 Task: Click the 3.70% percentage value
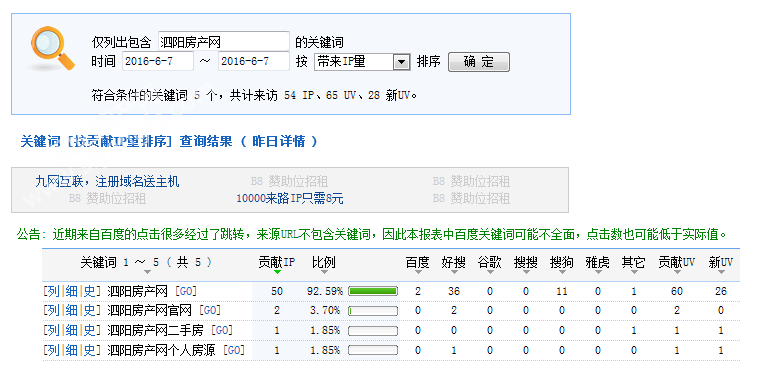[x=324, y=311]
